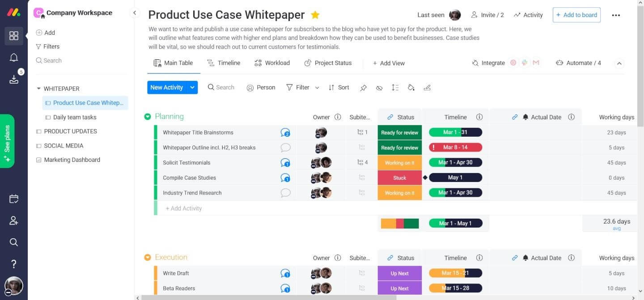Screen dimensions: 644x300
Task: Open the notifications bell in the sidebar
Action: click(x=14, y=58)
